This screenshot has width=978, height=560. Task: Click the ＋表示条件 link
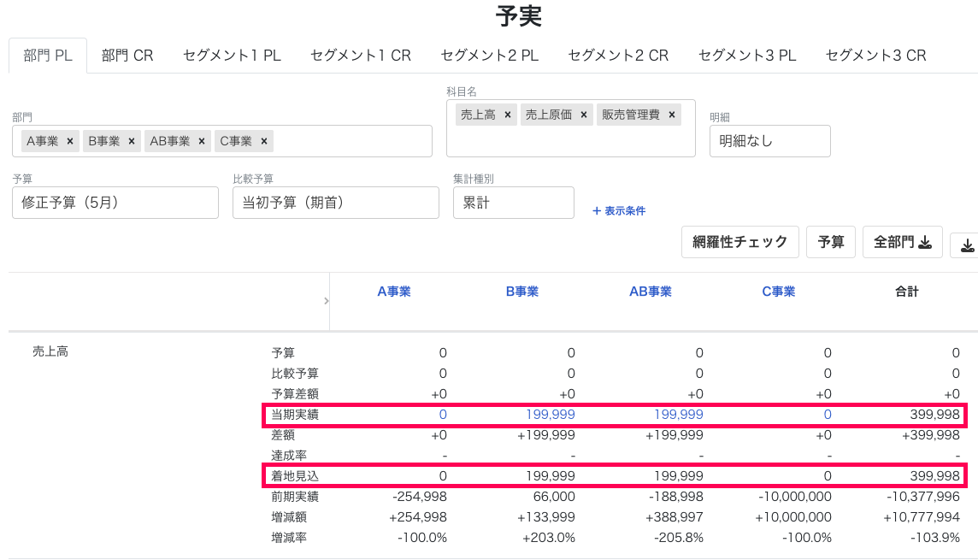(619, 211)
